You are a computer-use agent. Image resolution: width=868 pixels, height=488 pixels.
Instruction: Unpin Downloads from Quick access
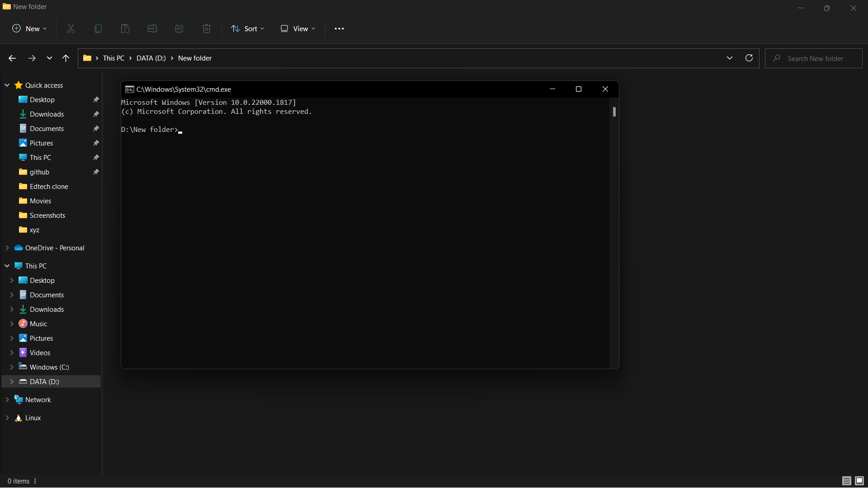(x=96, y=114)
